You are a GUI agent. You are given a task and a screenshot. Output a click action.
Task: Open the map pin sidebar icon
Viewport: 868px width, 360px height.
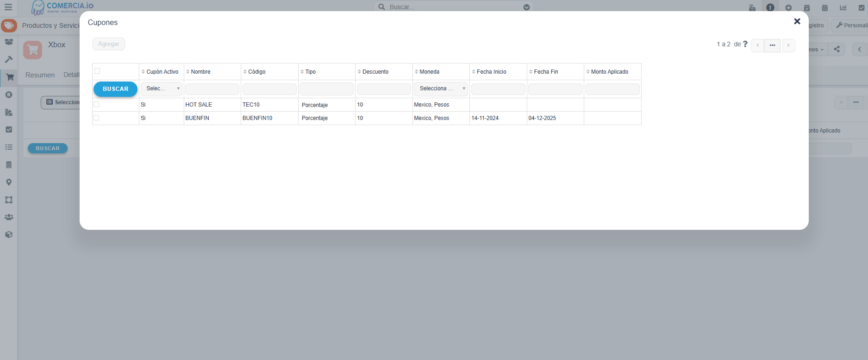(x=9, y=182)
